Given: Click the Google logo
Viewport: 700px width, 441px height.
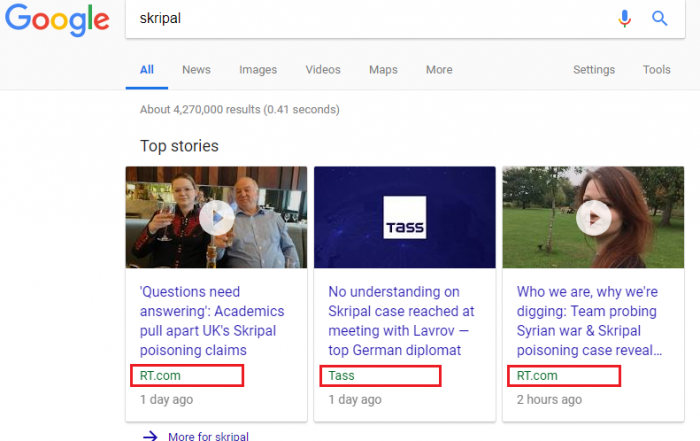Looking at the screenshot, I should tap(57, 20).
